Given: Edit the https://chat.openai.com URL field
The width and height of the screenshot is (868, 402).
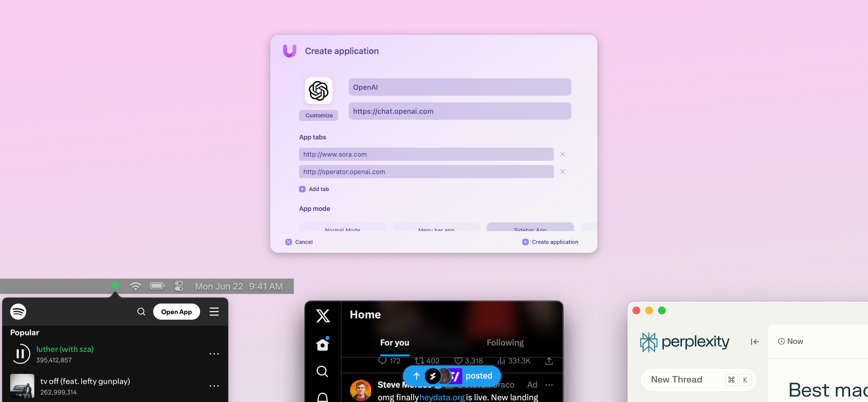Looking at the screenshot, I should (460, 111).
